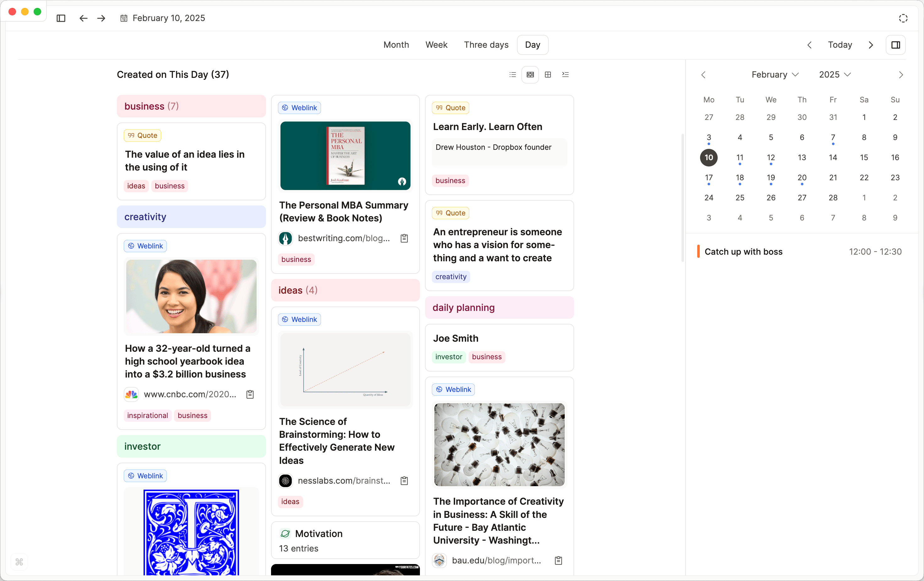Switch to the grid view layout icon
Image resolution: width=924 pixels, height=581 pixels.
(548, 74)
